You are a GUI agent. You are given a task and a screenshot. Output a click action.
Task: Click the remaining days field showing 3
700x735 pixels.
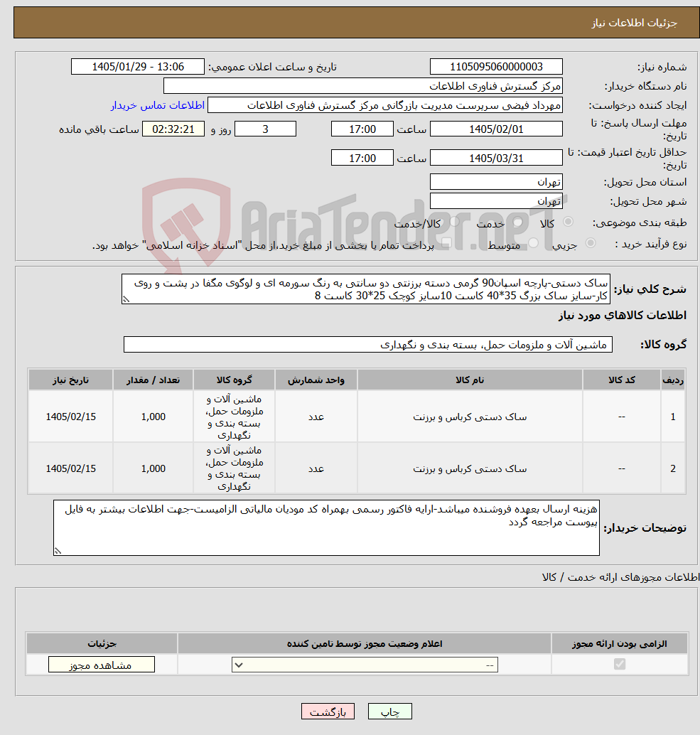coord(265,129)
